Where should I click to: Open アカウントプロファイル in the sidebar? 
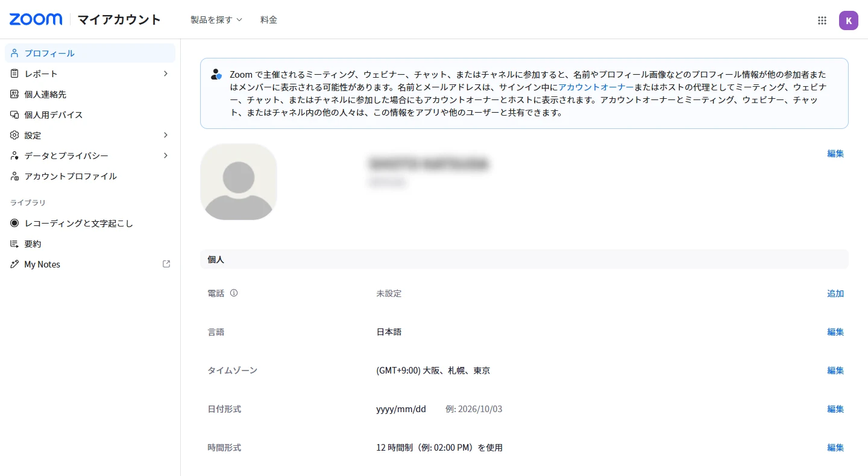point(90,176)
